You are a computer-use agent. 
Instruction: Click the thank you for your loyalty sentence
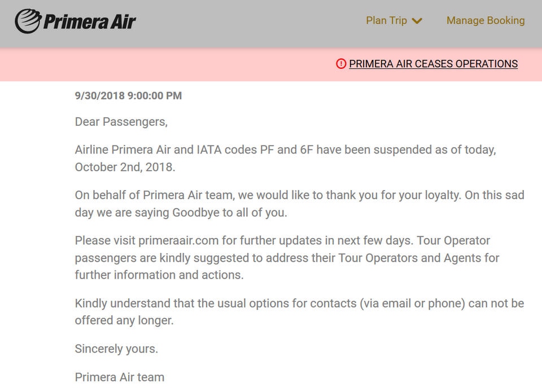point(299,196)
